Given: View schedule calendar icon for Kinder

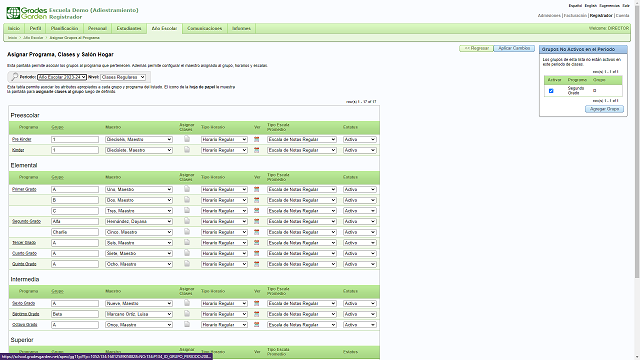Looking at the screenshot, I should pyautogui.click(x=257, y=150).
